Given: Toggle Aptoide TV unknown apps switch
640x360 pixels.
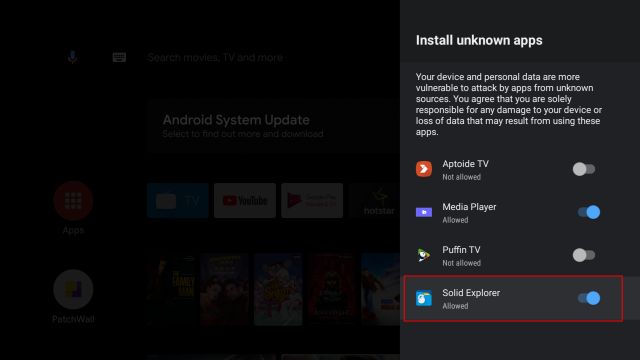Looking at the screenshot, I should [x=584, y=169].
